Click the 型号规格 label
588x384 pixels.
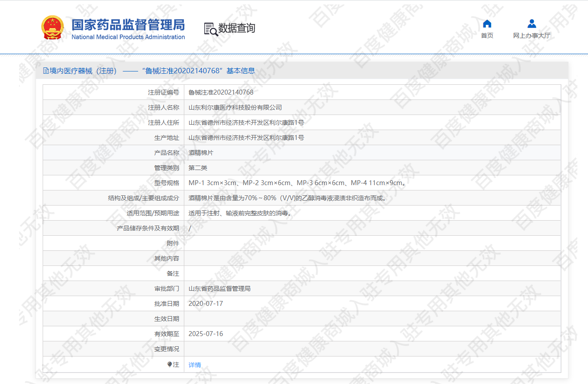point(167,183)
